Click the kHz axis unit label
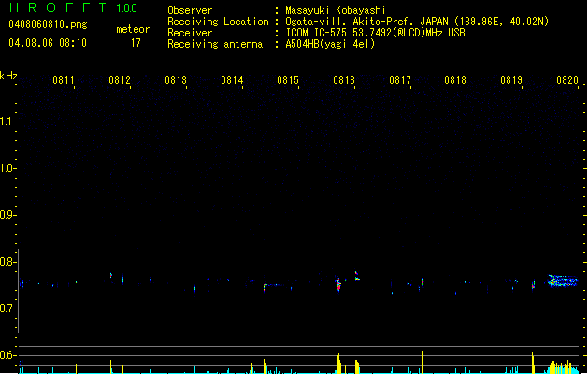Image resolution: width=588 pixels, height=374 pixels. tap(8, 76)
